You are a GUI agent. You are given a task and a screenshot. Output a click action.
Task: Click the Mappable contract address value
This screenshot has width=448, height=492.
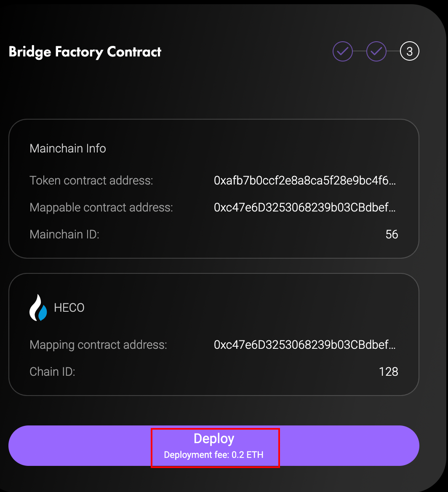pos(305,208)
